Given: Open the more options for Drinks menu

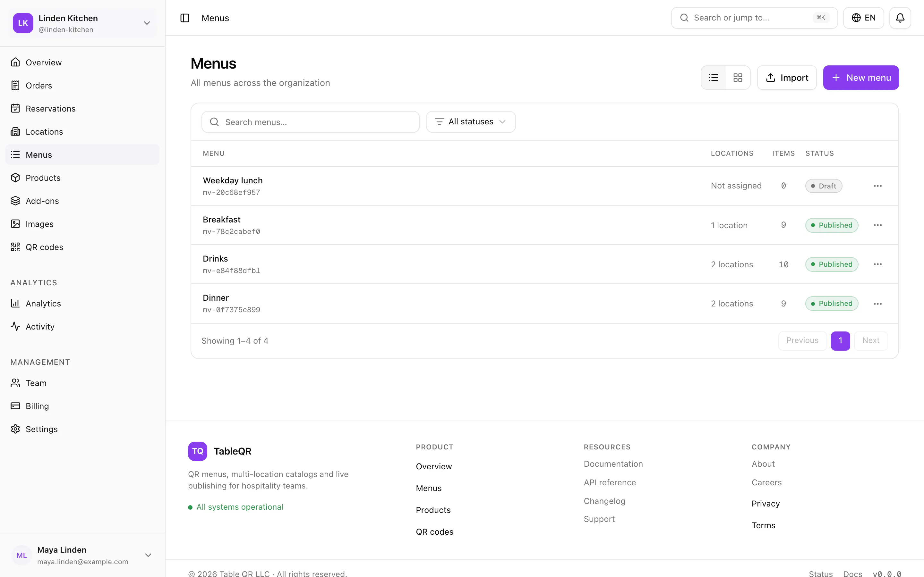Looking at the screenshot, I should pyautogui.click(x=877, y=264).
